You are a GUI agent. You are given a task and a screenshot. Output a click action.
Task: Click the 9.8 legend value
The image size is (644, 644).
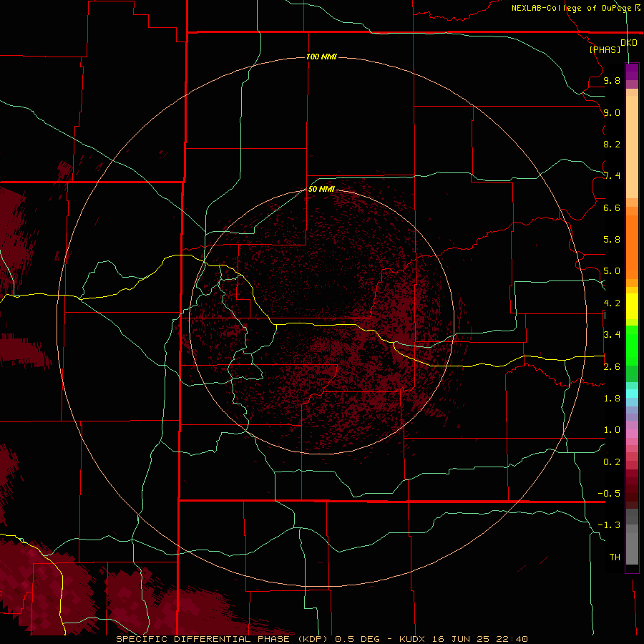click(612, 80)
